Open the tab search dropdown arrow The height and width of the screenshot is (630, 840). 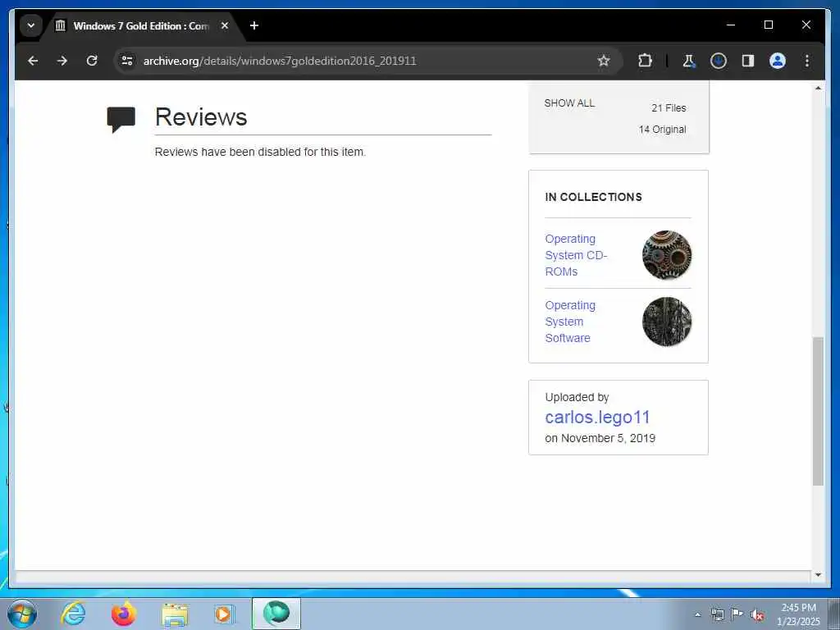point(31,25)
